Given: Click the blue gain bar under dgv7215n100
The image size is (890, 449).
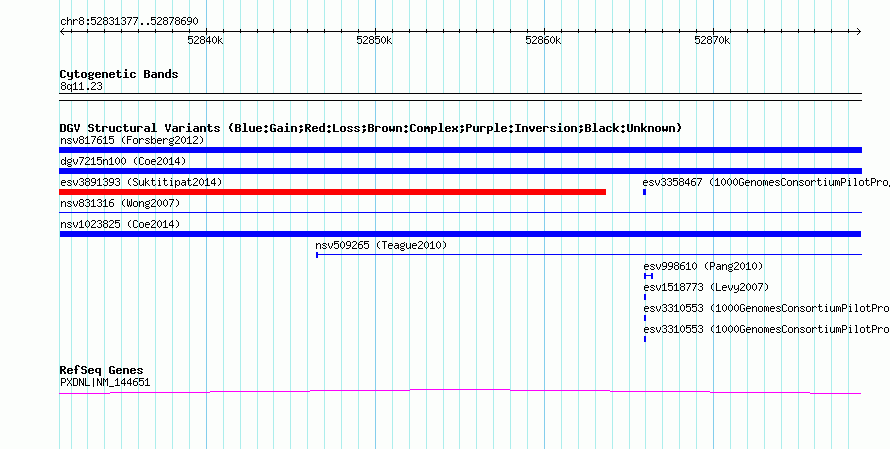Looking at the screenshot, I should (460, 171).
